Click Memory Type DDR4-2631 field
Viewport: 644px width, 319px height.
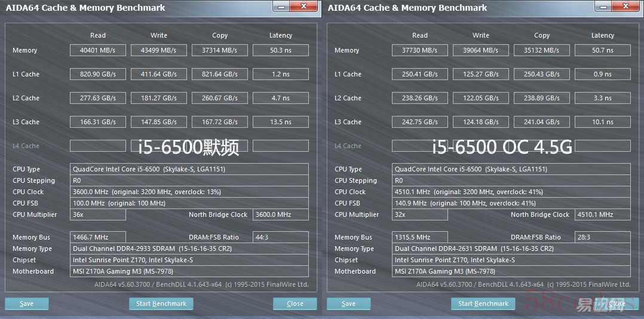511,249
